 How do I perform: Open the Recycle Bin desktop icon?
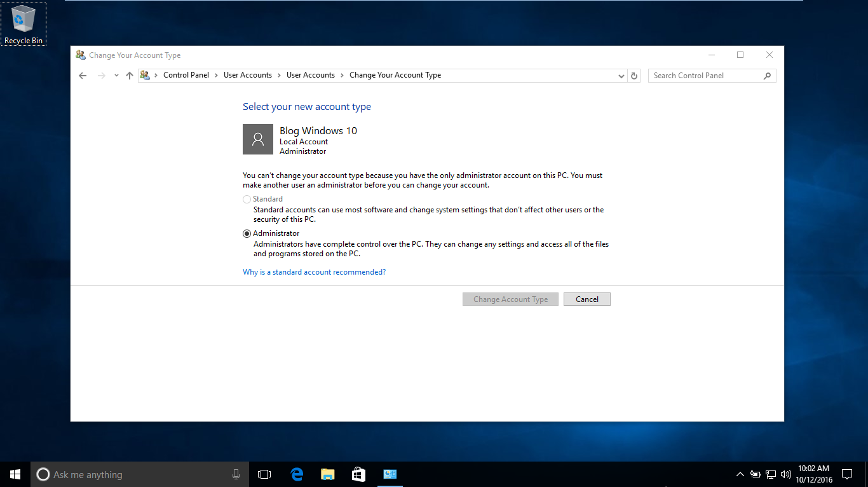coord(24,25)
